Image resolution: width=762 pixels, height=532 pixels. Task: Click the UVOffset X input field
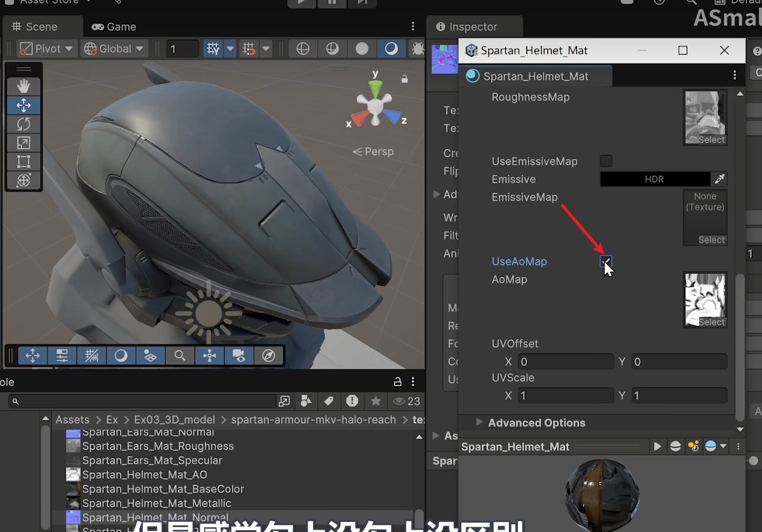pos(566,362)
